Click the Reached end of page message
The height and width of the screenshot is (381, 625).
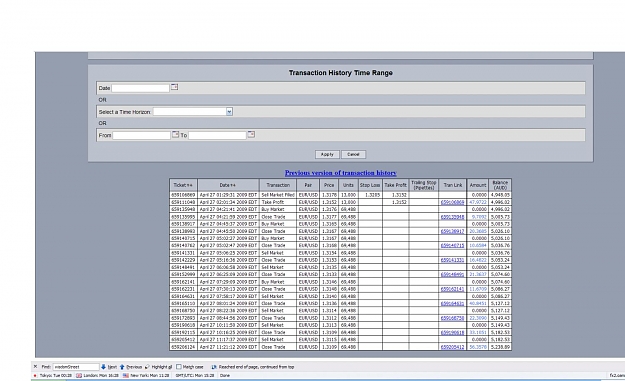[x=256, y=367]
